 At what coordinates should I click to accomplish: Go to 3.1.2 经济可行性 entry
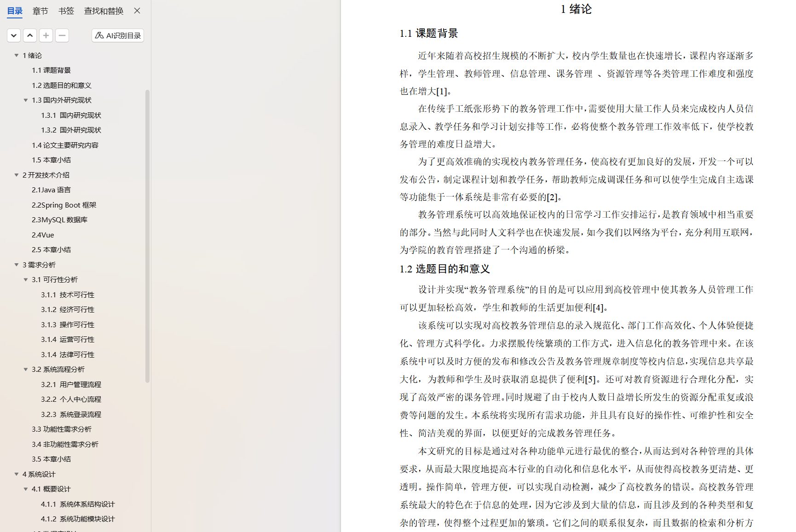coord(68,309)
